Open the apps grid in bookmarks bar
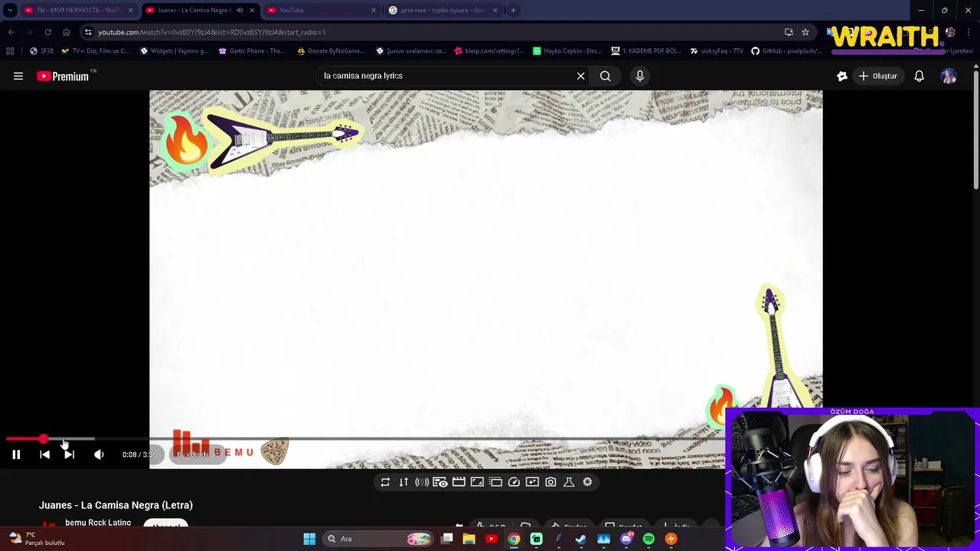 tap(10, 51)
